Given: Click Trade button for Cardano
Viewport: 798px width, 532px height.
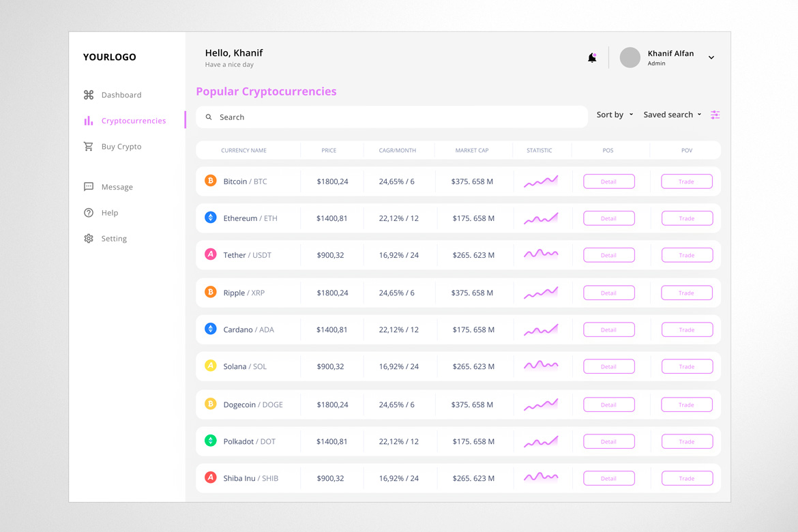Looking at the screenshot, I should coord(686,329).
